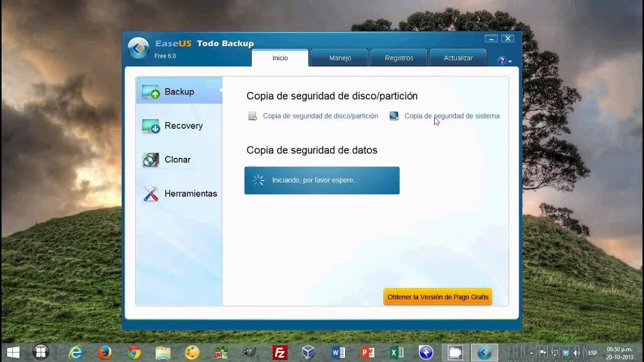The width and height of the screenshot is (644, 362).
Task: Open the screen recorder taskbar icon
Action: coord(455,352)
